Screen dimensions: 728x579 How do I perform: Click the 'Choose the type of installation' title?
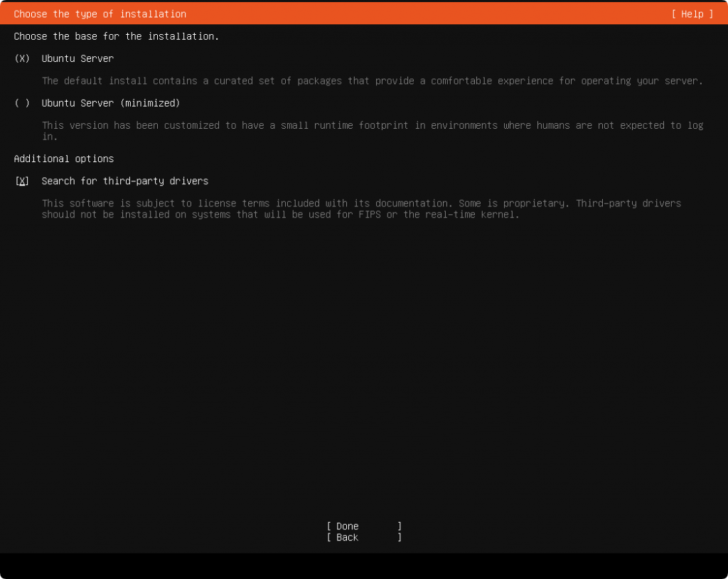pos(100,14)
